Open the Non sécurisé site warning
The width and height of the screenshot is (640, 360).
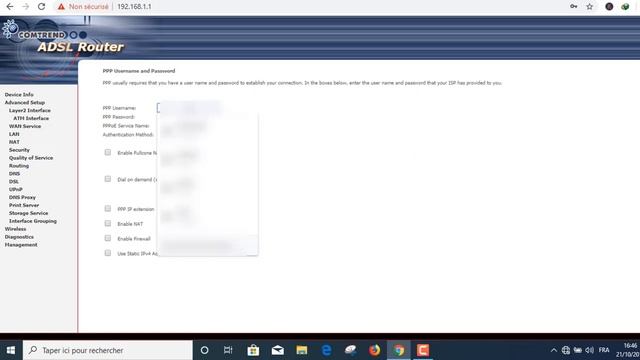(83, 7)
